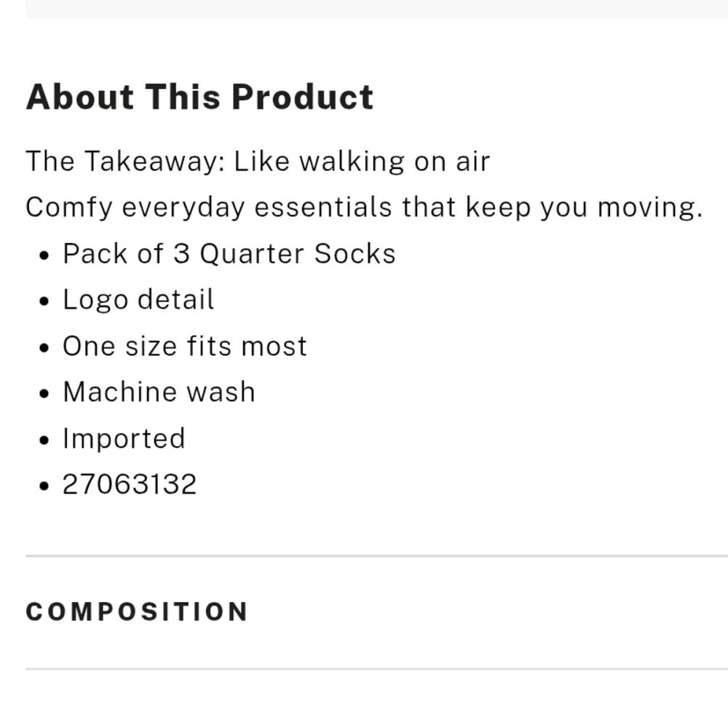
Task: Click the Logo detail list item
Action: [x=138, y=299]
